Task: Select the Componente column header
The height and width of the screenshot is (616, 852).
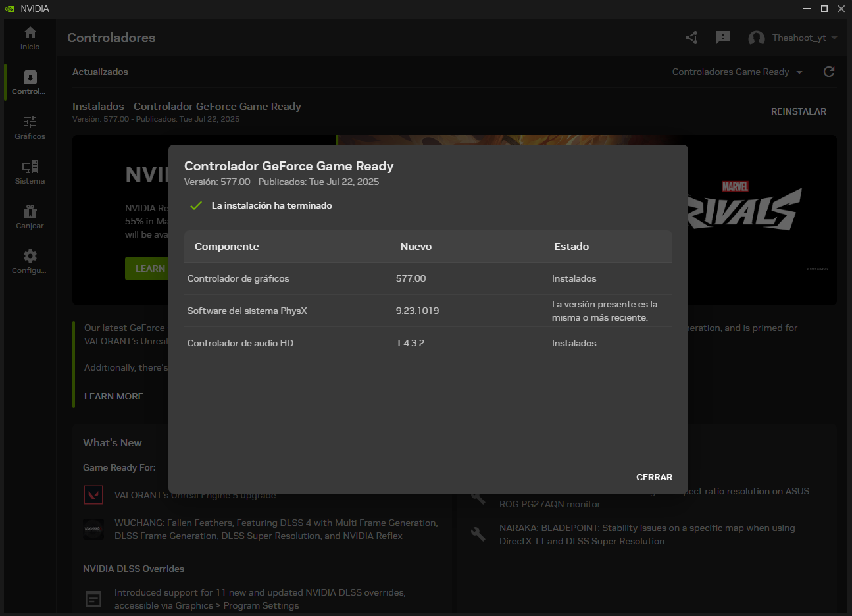Action: click(227, 246)
